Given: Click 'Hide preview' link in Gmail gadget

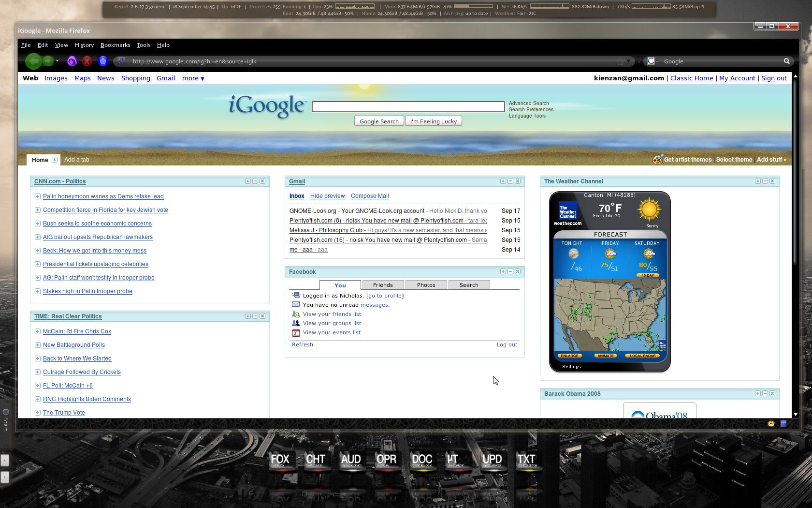Looking at the screenshot, I should click(x=328, y=196).
